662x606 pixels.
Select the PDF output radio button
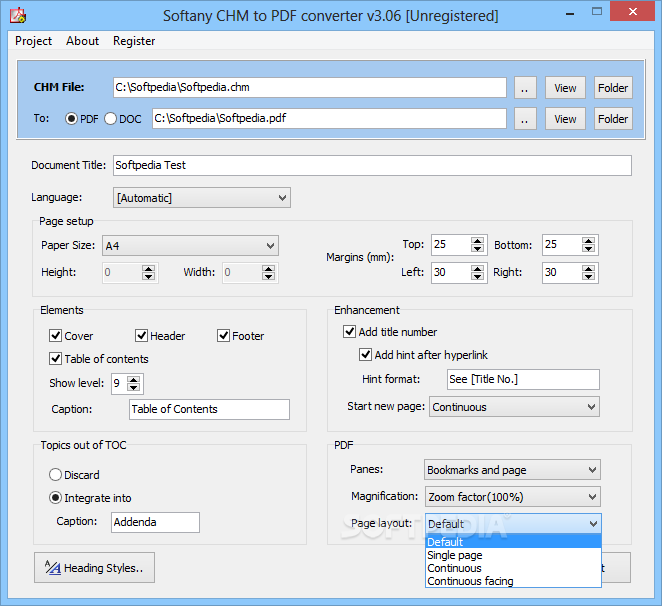point(71,119)
